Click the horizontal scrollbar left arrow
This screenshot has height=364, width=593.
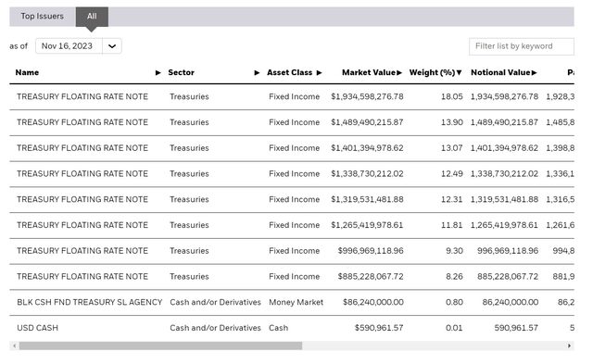click(x=15, y=345)
